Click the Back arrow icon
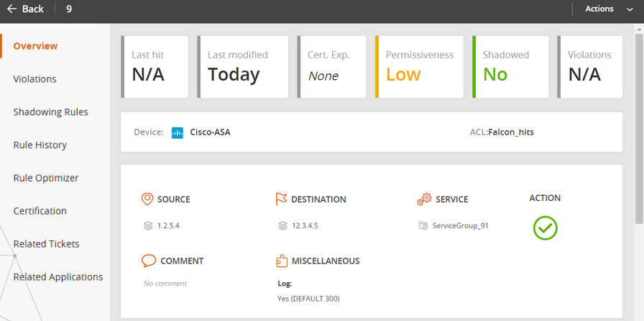The width and height of the screenshot is (644, 321). (x=11, y=9)
